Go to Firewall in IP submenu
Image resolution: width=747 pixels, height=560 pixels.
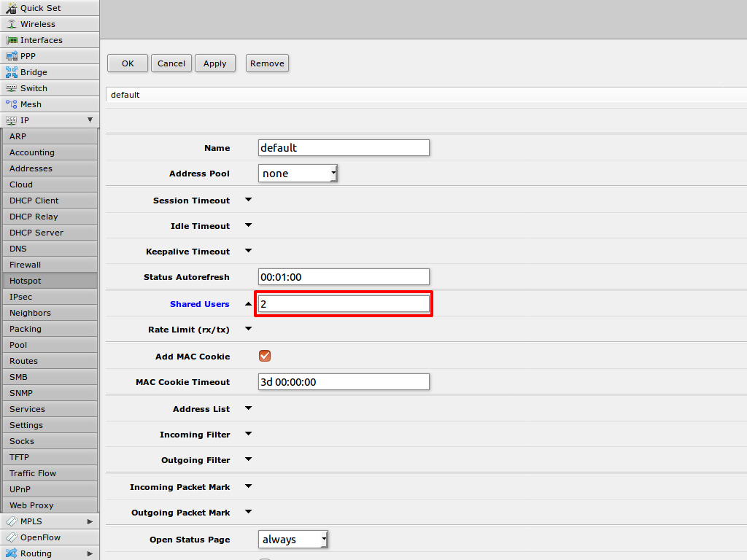click(x=25, y=265)
